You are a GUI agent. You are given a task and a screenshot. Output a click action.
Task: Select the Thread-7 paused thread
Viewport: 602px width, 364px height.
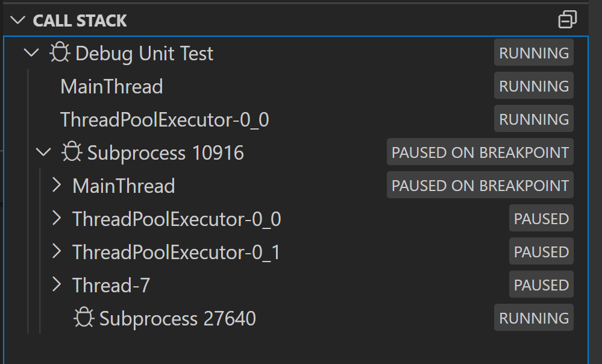tap(110, 284)
